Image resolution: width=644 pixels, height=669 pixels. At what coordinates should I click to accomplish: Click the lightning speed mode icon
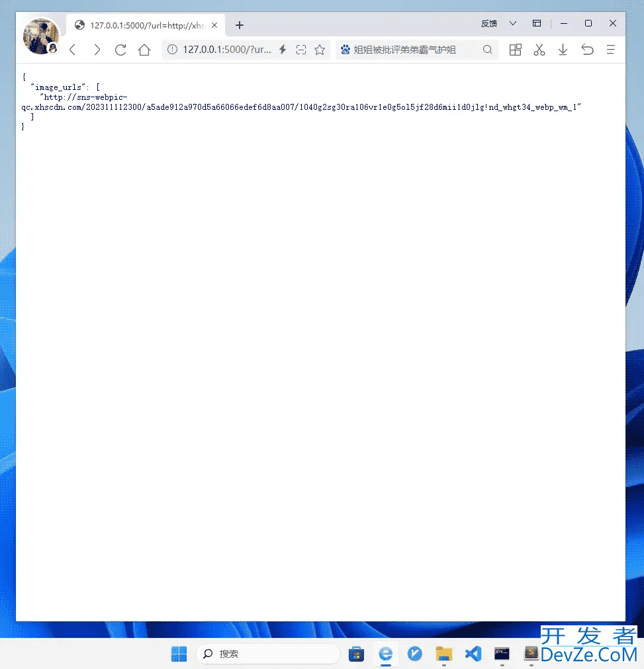point(283,50)
